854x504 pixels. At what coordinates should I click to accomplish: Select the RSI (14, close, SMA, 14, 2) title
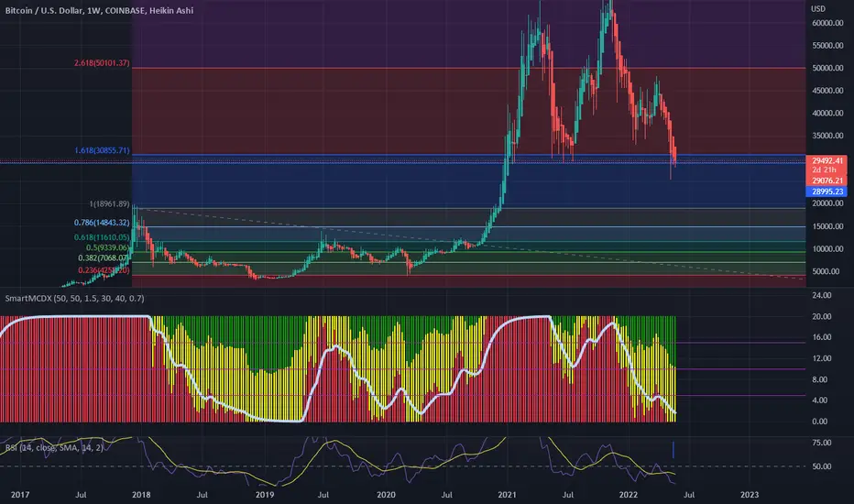(x=54, y=448)
